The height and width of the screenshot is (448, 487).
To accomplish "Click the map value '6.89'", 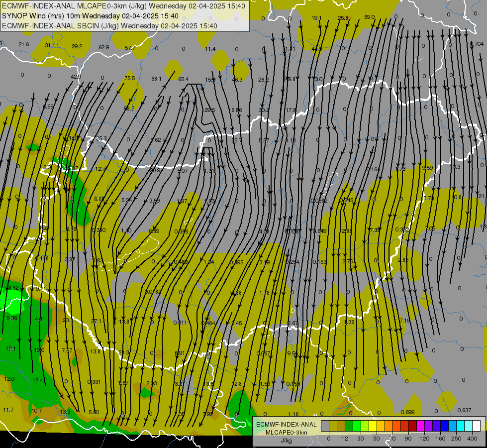I will coord(154,230).
